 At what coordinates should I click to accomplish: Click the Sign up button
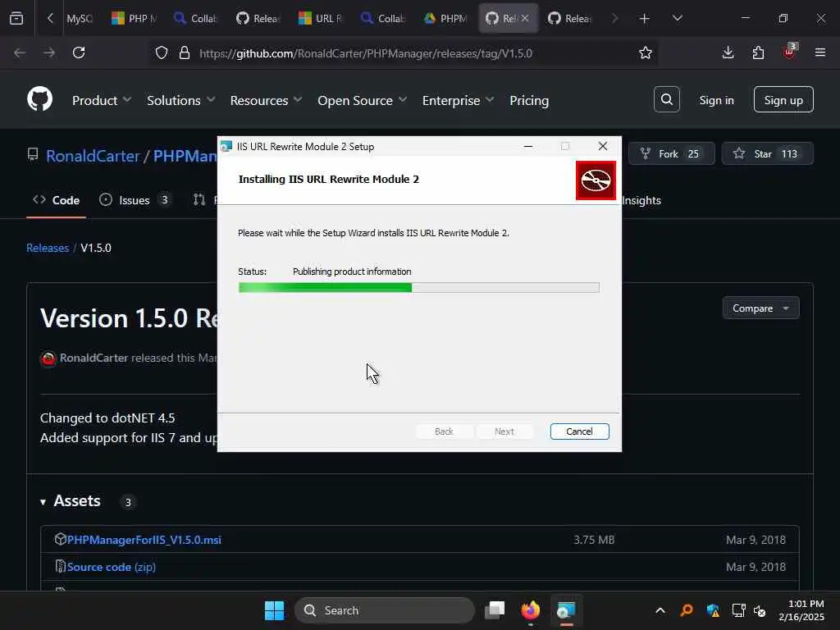pos(783,99)
